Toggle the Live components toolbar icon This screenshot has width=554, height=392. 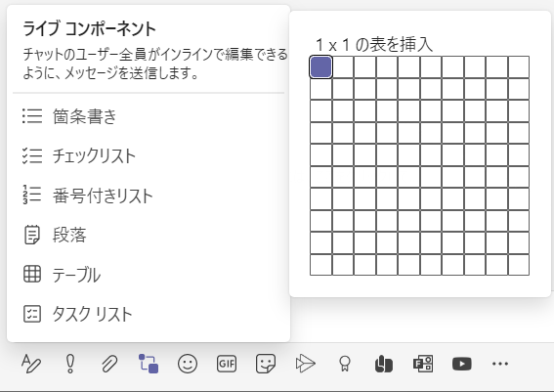[149, 364]
